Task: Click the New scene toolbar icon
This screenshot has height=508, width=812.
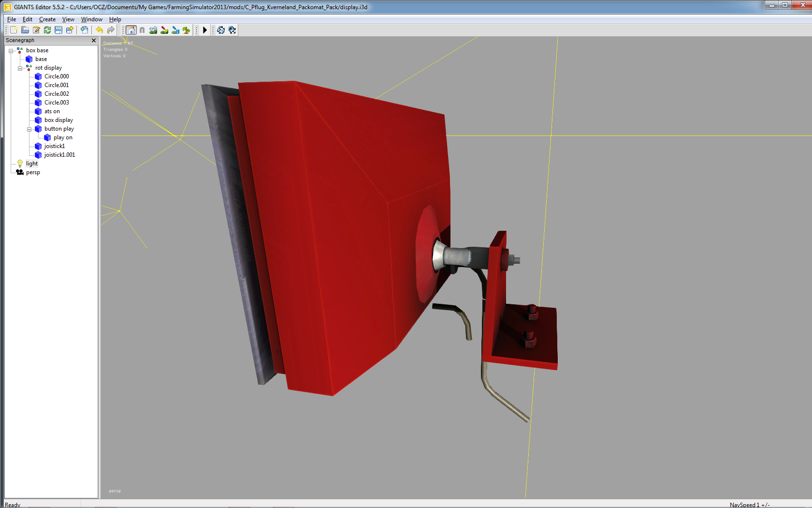Action: (x=14, y=30)
